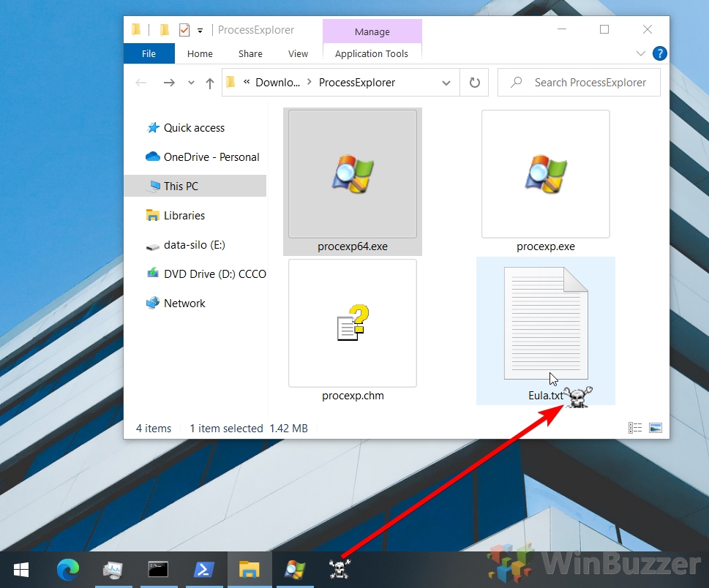This screenshot has width=709, height=588.
Task: Switch to File Explorer taskbar button
Action: (250, 570)
